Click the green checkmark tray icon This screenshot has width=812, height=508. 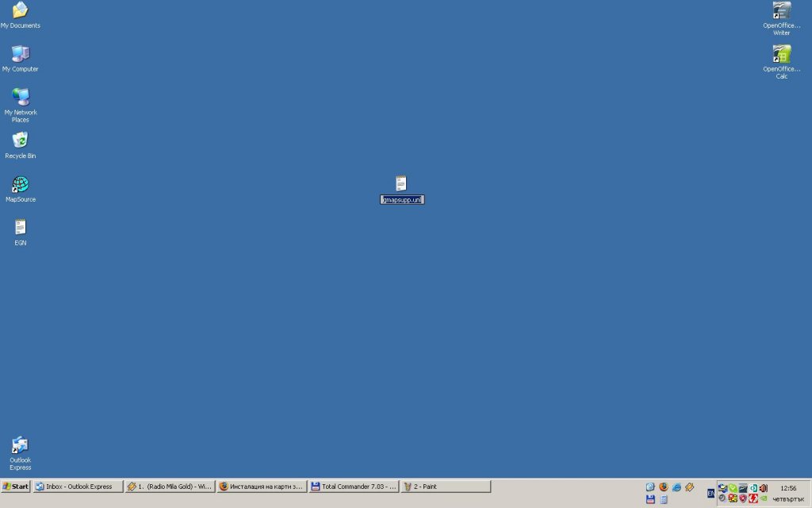click(x=733, y=488)
